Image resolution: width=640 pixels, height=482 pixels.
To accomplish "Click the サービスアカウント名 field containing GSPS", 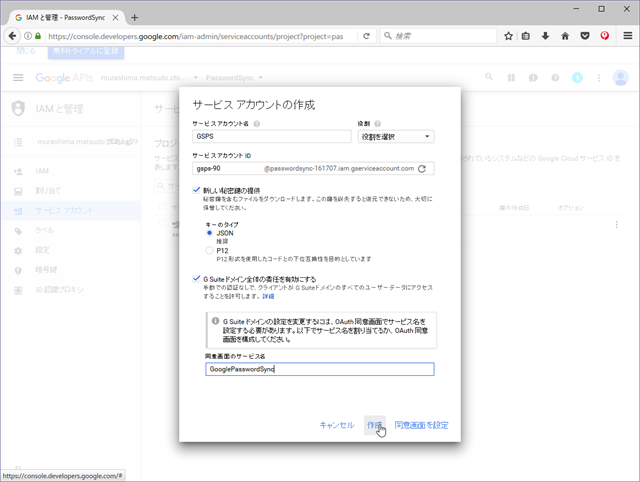I will [x=271, y=136].
